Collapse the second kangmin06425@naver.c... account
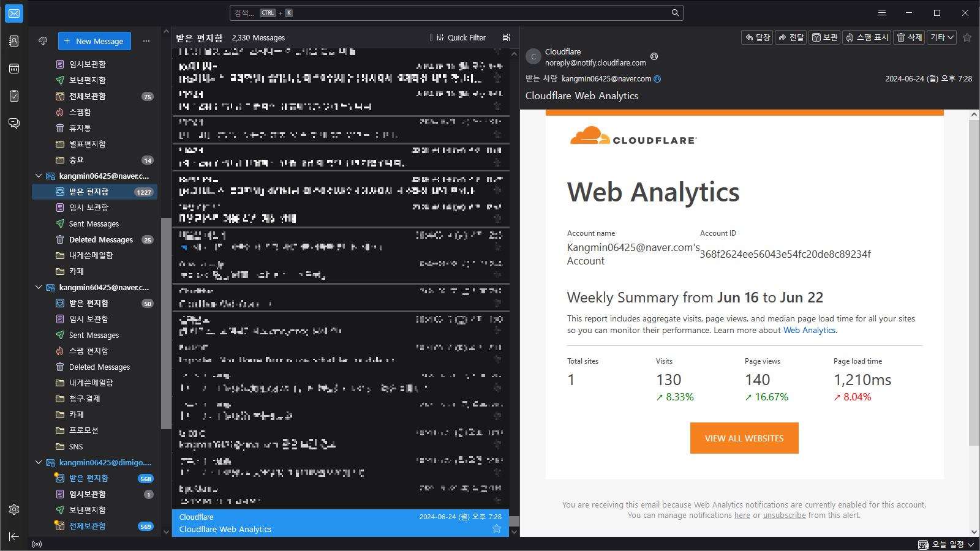This screenshot has width=980, height=551. point(39,287)
